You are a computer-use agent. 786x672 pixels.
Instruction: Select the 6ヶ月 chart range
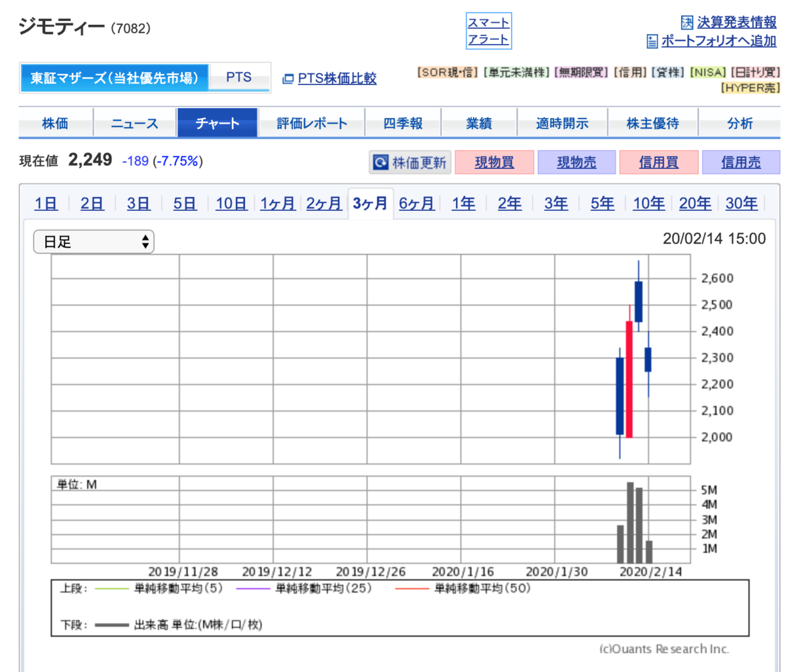(417, 204)
